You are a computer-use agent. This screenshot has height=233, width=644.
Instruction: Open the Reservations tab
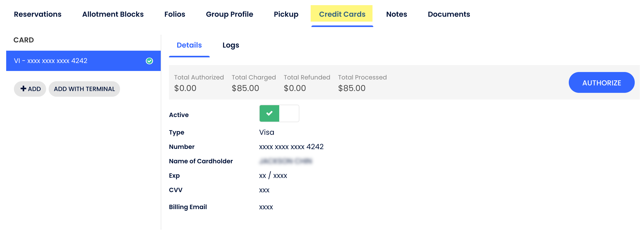point(38,14)
